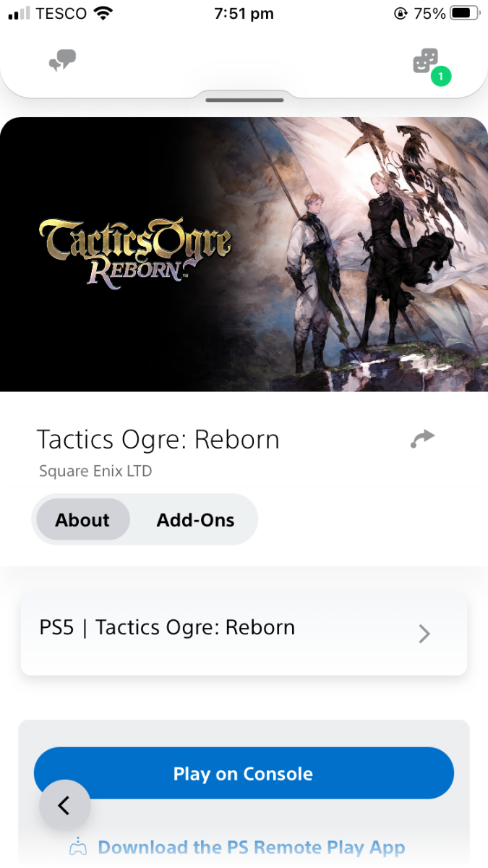The height and width of the screenshot is (868, 488).
Task: Select the About segment
Action: [82, 519]
